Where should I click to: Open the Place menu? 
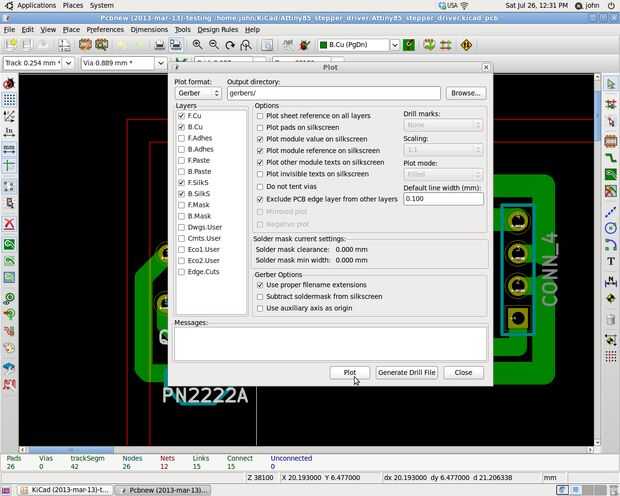coord(71,30)
